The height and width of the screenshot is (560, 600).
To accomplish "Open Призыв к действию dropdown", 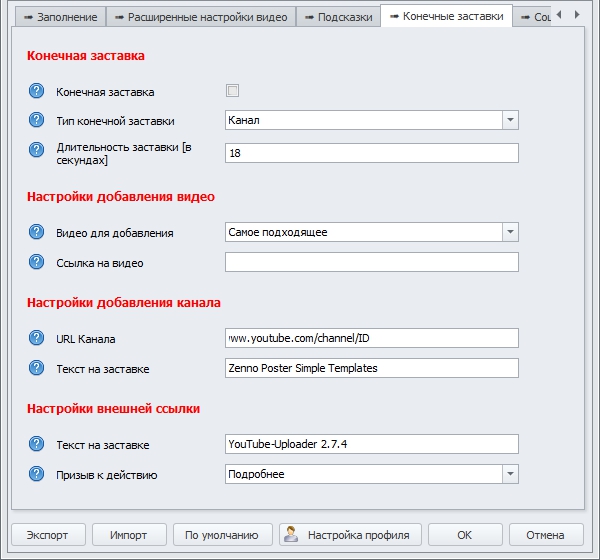I will pos(510,474).
